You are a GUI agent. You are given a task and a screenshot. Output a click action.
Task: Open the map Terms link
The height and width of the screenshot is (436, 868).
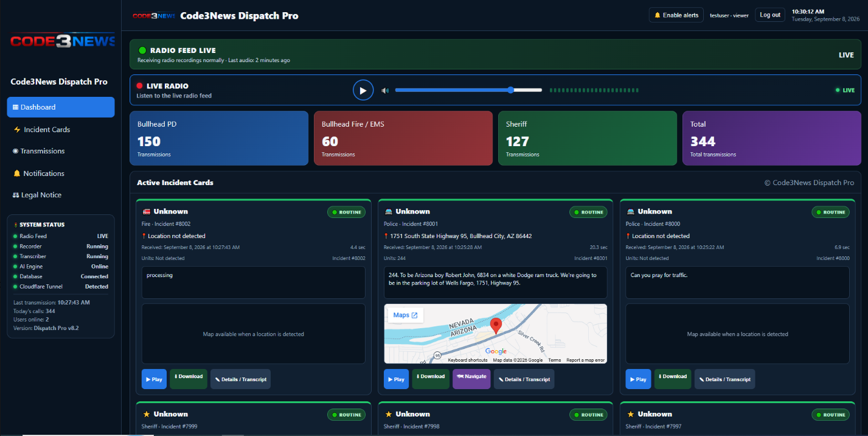click(x=555, y=360)
